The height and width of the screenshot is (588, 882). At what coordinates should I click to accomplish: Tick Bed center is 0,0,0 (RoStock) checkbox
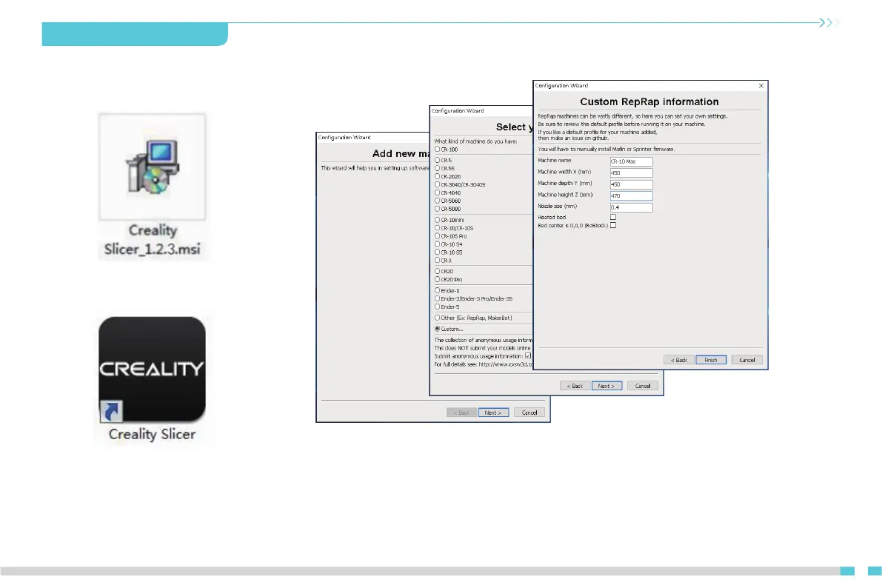click(613, 225)
